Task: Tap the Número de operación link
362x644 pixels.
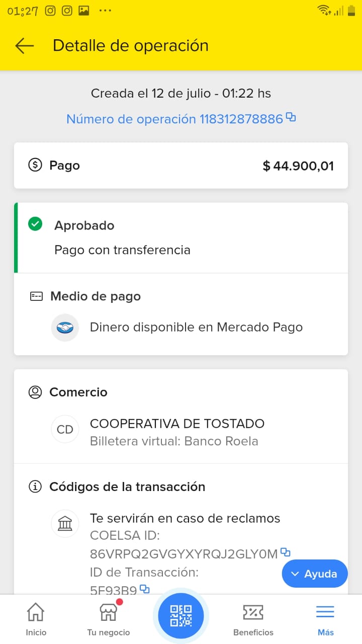Action: pos(174,119)
